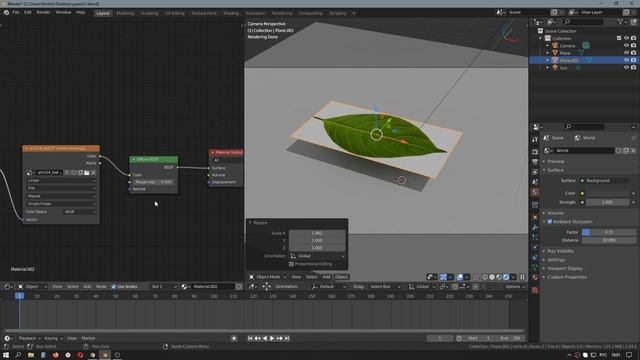The height and width of the screenshot is (360, 640).
Task: Expand the Camera item in outliner
Action: [x=548, y=46]
